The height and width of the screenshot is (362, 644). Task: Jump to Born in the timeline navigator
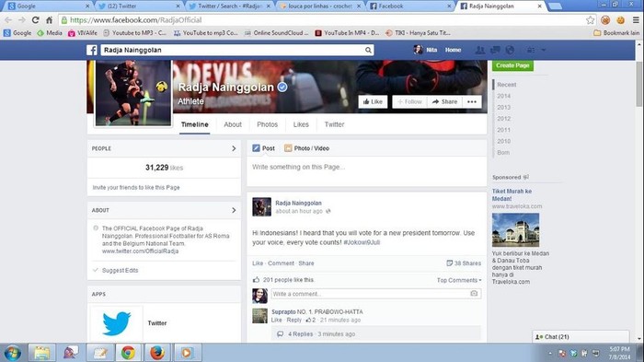503,152
